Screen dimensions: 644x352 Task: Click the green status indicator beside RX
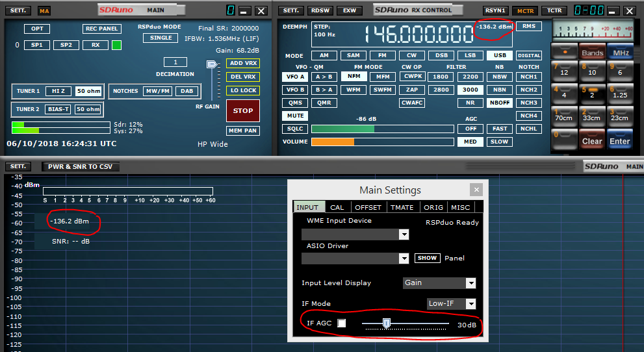pyautogui.click(x=116, y=45)
